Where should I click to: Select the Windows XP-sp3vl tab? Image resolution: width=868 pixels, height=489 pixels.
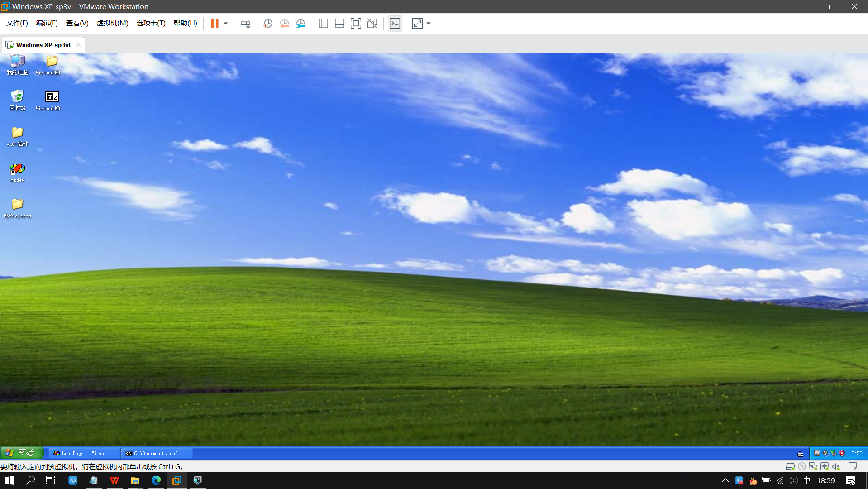click(43, 45)
